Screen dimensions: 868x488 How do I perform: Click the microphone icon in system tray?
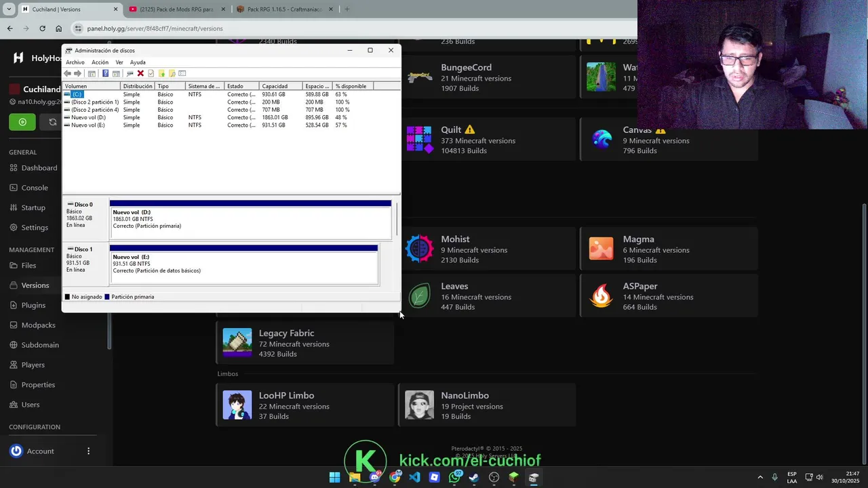774,477
